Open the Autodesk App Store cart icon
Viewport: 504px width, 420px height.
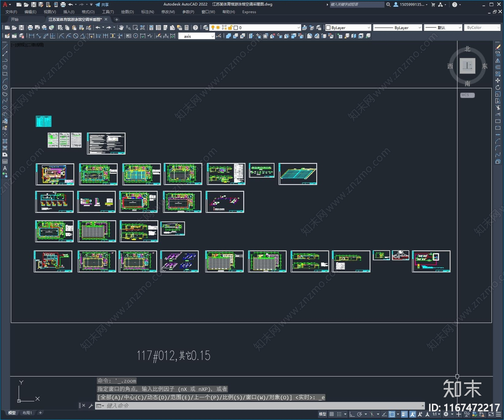(x=433, y=4)
